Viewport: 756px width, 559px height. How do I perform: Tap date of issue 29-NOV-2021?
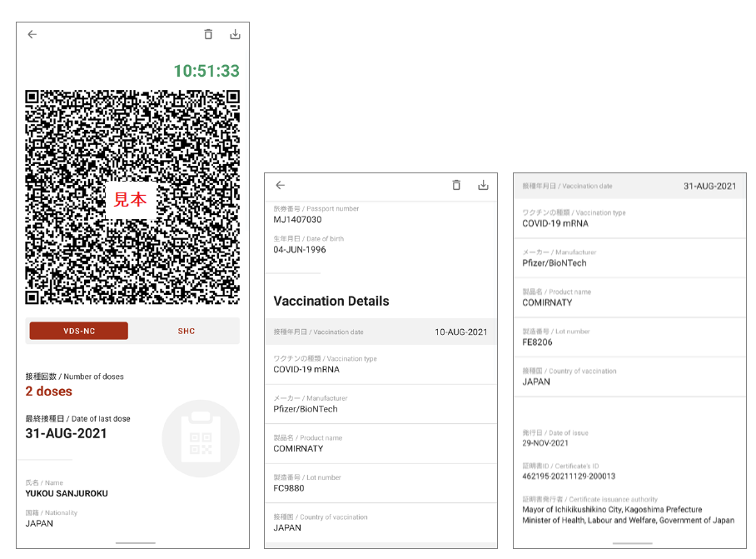coord(545,442)
